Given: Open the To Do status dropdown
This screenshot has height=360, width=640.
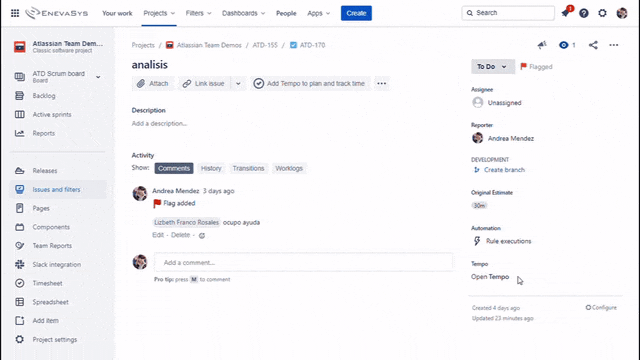Looking at the screenshot, I should [x=493, y=67].
